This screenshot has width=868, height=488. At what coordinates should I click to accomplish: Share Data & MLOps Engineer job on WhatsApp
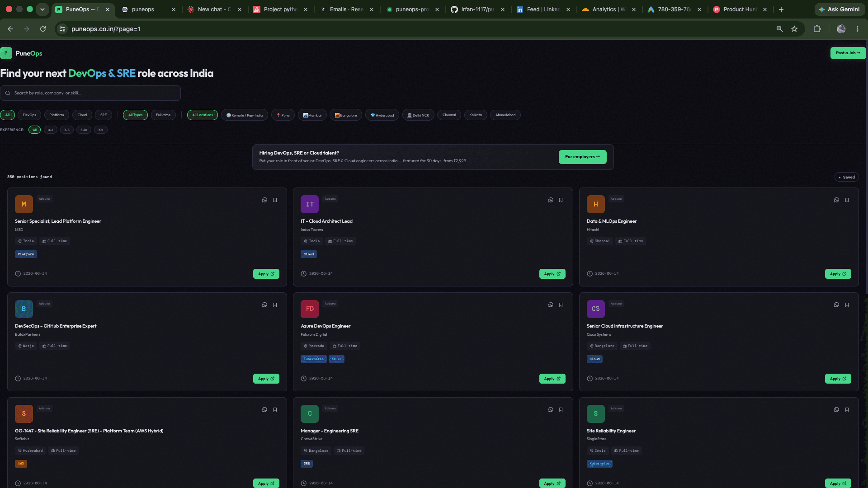point(836,200)
